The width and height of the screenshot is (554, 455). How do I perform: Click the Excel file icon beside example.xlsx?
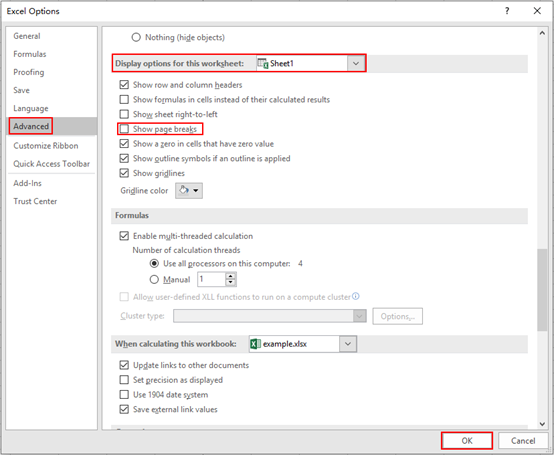click(255, 344)
